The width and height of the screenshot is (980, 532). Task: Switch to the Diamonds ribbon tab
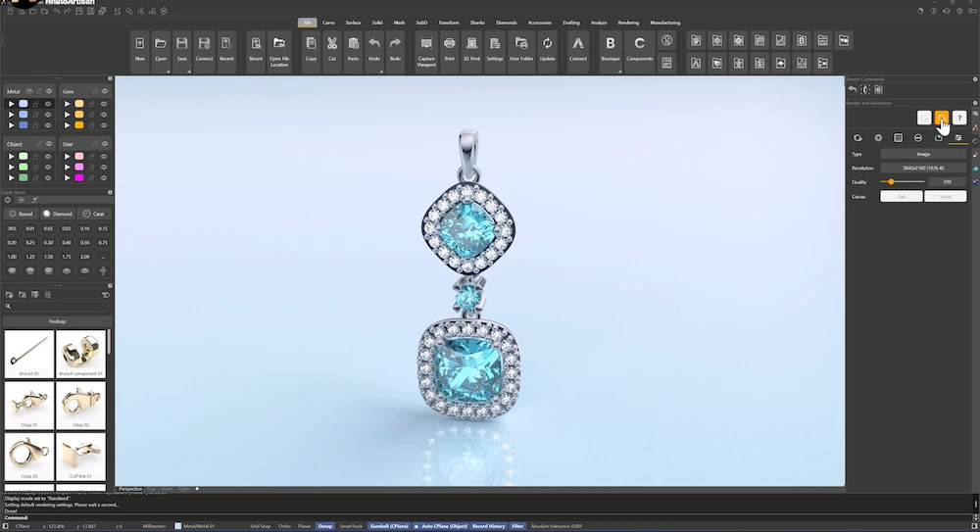(x=506, y=23)
